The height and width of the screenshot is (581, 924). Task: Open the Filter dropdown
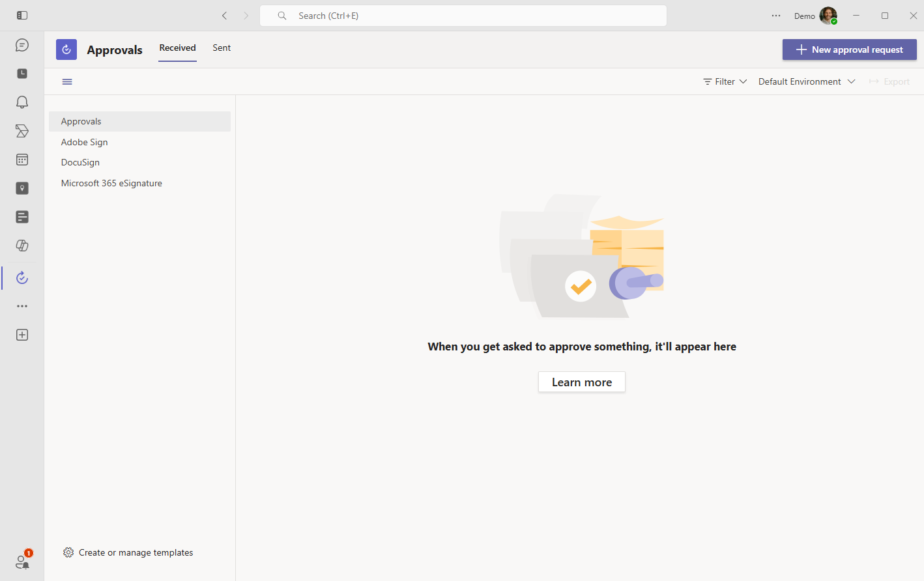pos(725,81)
